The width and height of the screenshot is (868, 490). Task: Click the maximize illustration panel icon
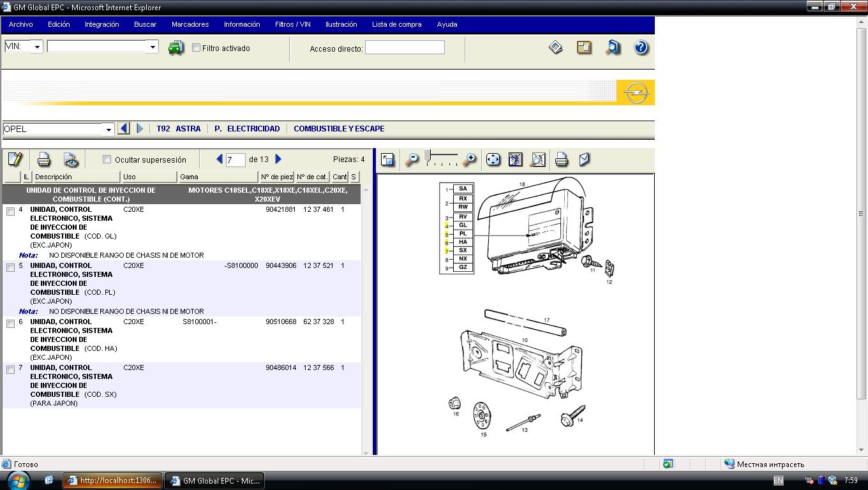click(387, 160)
